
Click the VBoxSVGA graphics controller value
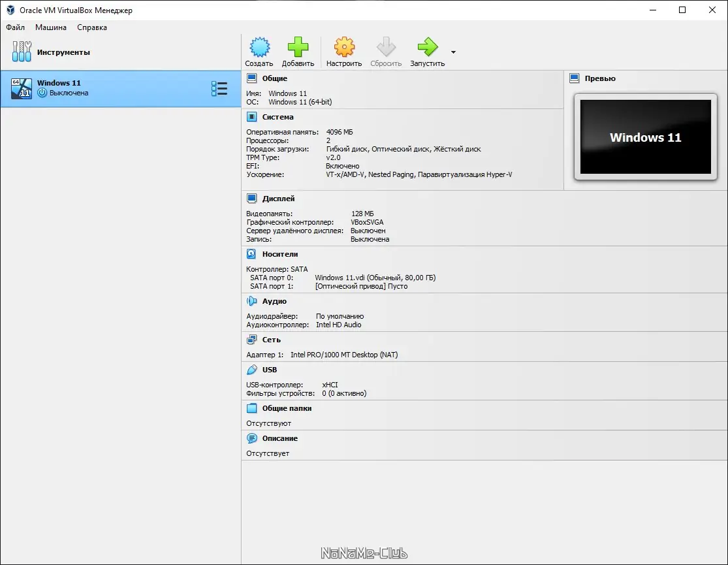(367, 222)
